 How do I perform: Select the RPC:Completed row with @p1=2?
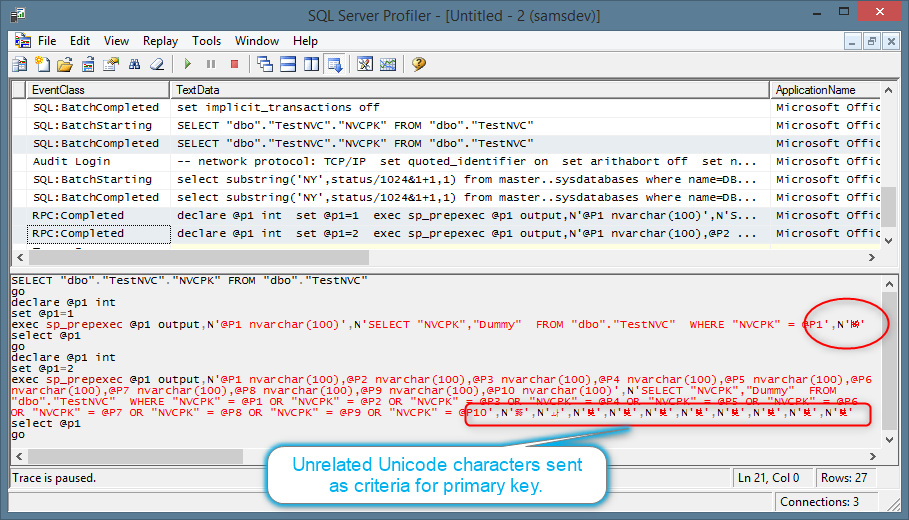tap(446, 234)
